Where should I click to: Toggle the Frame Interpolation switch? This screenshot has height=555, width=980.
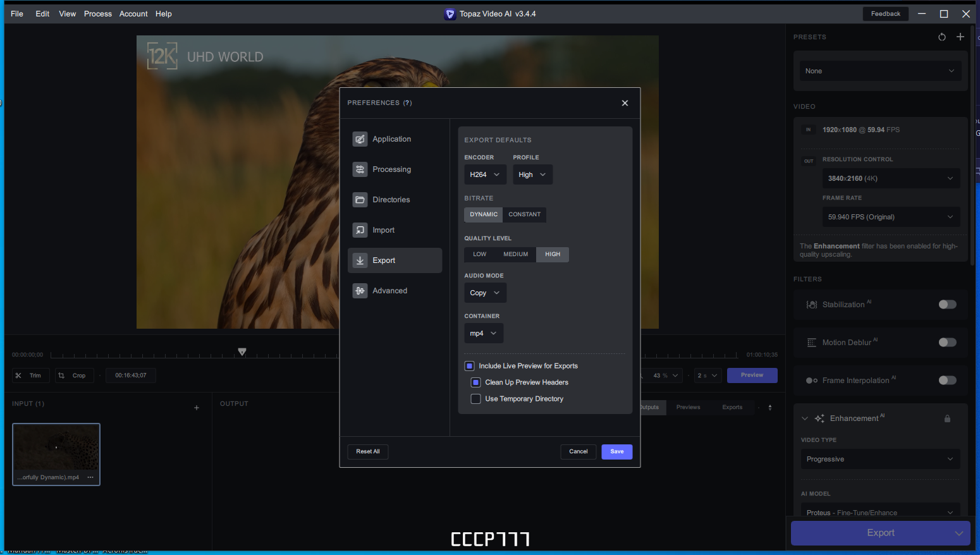[x=947, y=381]
